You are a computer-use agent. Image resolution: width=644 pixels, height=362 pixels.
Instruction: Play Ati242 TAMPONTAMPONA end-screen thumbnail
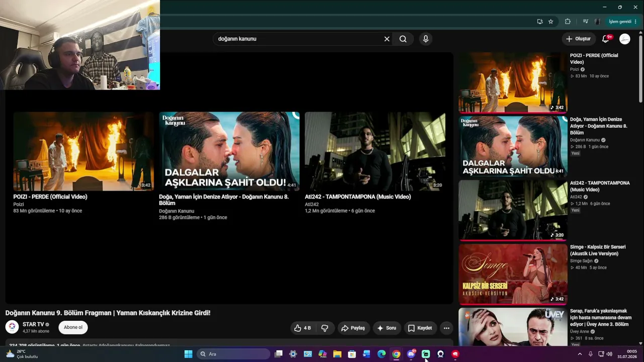(x=375, y=151)
